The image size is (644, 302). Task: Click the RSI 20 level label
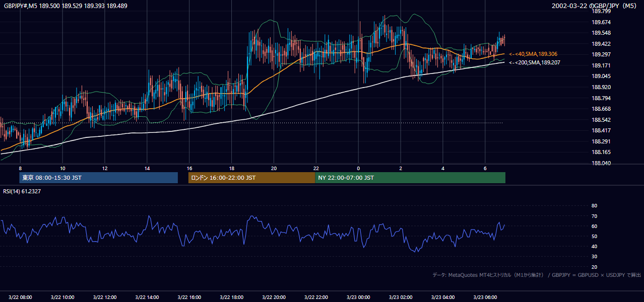pyautogui.click(x=594, y=267)
